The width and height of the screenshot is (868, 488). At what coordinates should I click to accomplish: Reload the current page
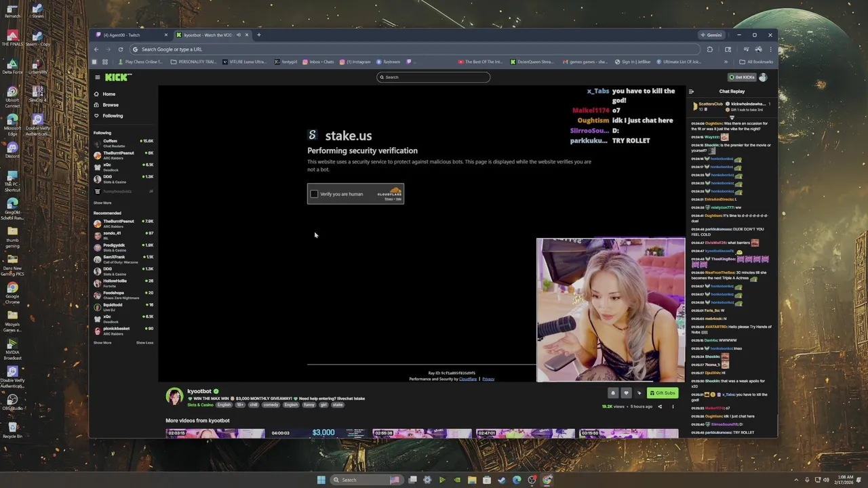click(x=121, y=49)
